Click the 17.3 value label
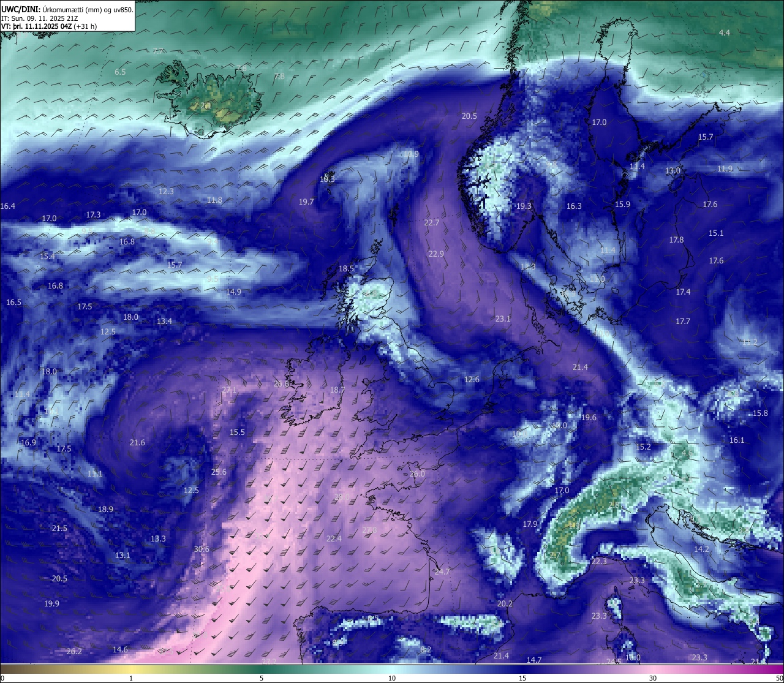The image size is (784, 683). point(93,215)
